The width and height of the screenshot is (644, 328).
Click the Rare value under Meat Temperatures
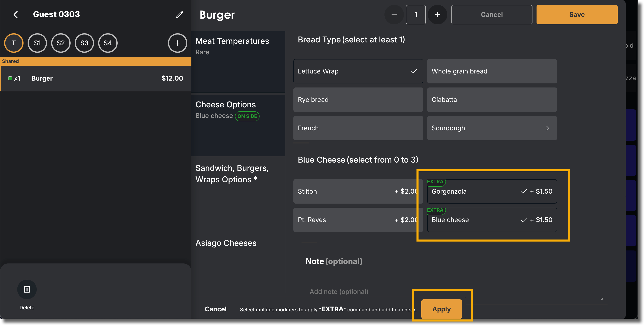[x=202, y=52]
